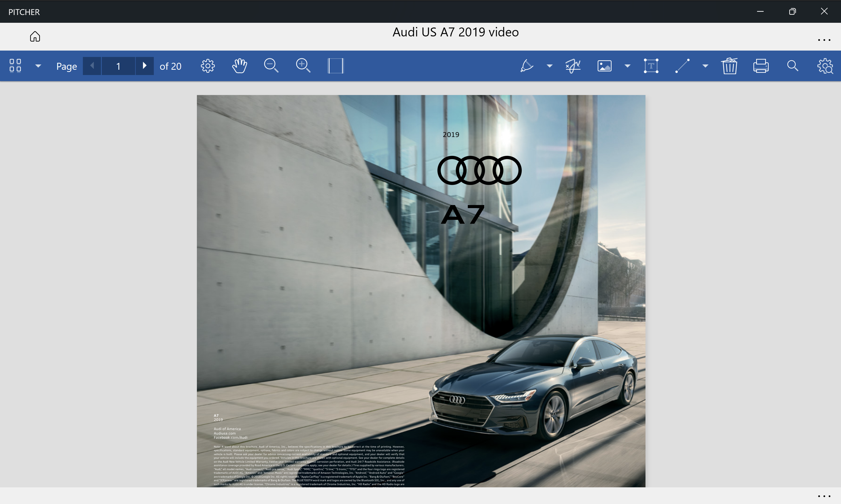Expand the highlighter options dropdown
This screenshot has height=504, width=841.
coord(549,66)
